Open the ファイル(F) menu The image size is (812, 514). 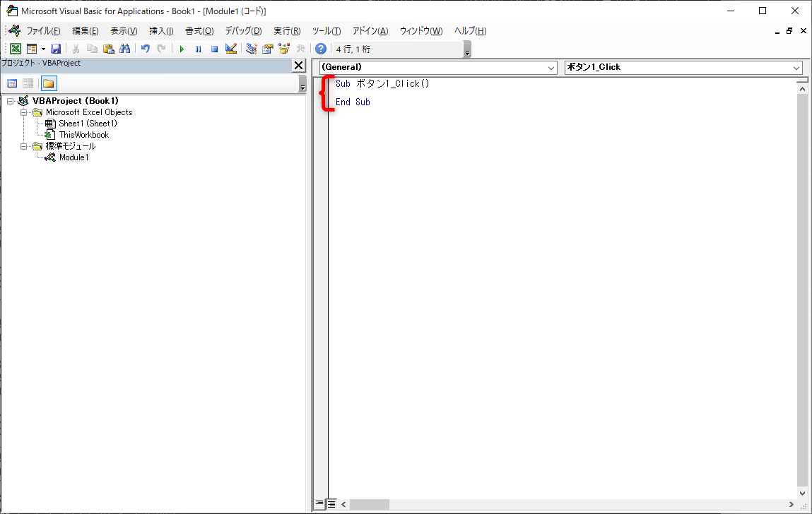click(44, 31)
